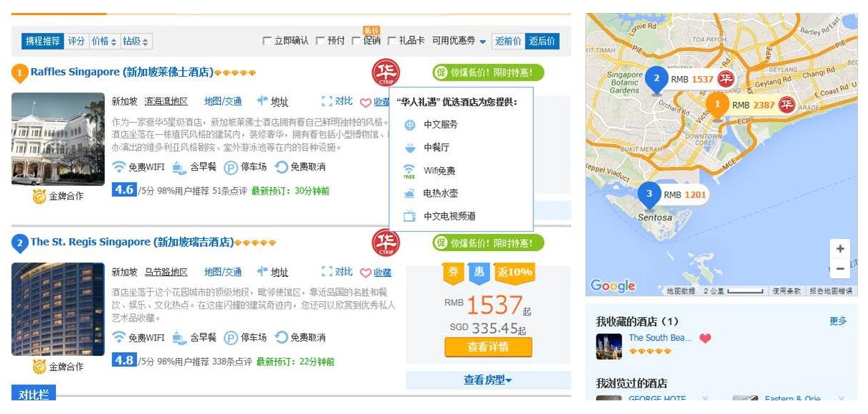
Task: Expand 查看房型 for The St. Regis
Action: tap(488, 380)
